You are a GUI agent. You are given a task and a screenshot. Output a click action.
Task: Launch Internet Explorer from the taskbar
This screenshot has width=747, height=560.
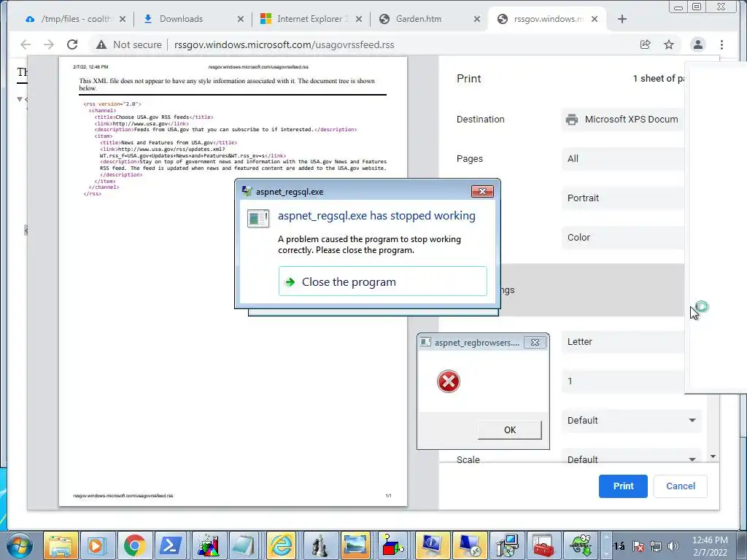click(282, 545)
